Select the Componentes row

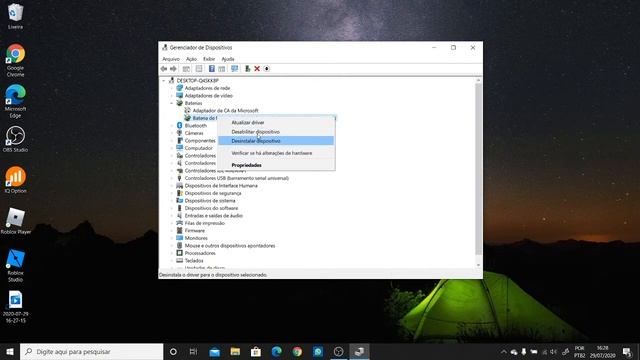(x=200, y=140)
